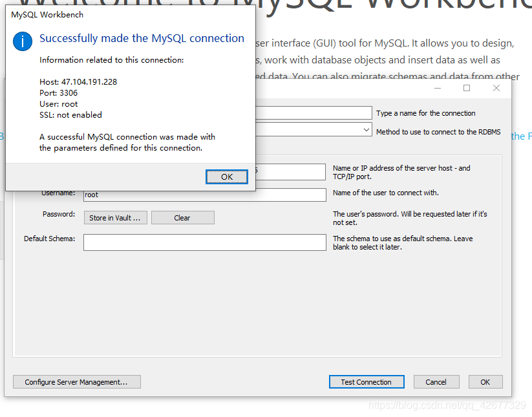Click the 'MySQL Workbench' dialog title

[47, 15]
